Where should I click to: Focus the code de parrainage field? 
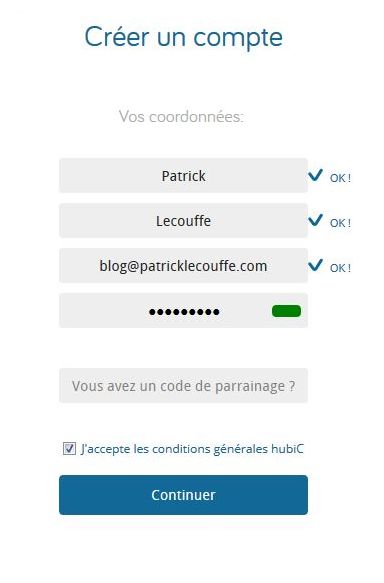pyautogui.click(x=183, y=386)
